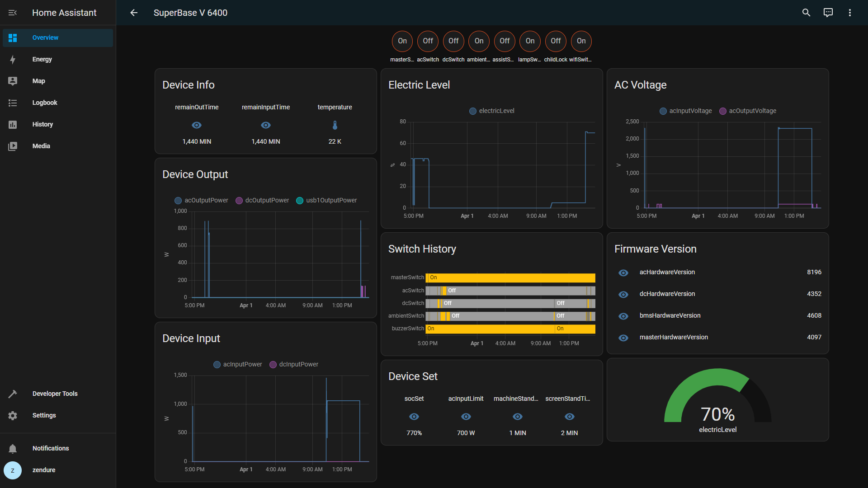Open the assistant chat icon

[x=828, y=13]
